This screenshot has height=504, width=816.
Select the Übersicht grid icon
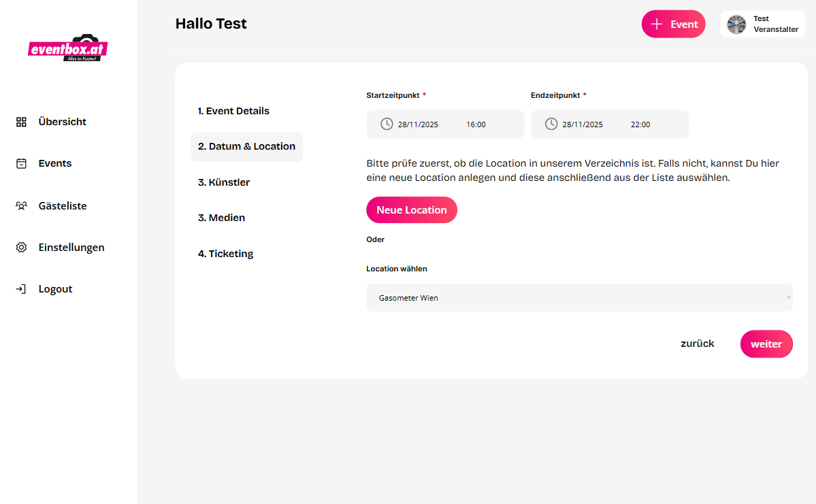(21, 121)
